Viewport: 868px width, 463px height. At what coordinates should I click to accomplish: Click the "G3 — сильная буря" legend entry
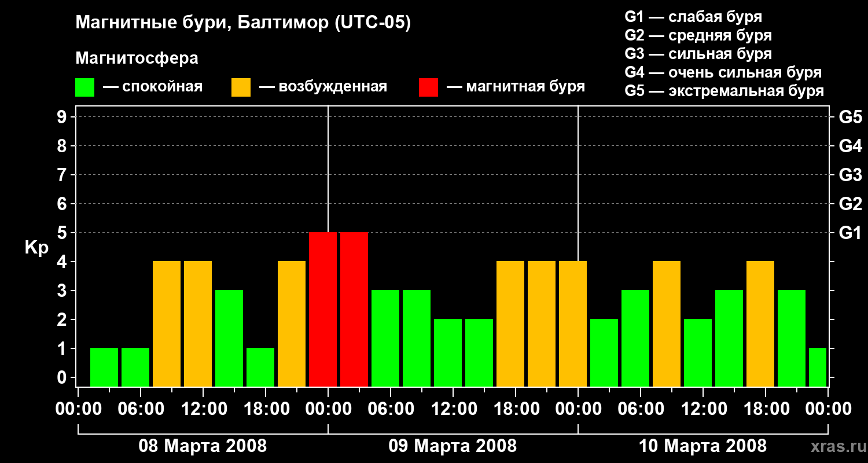point(698,54)
